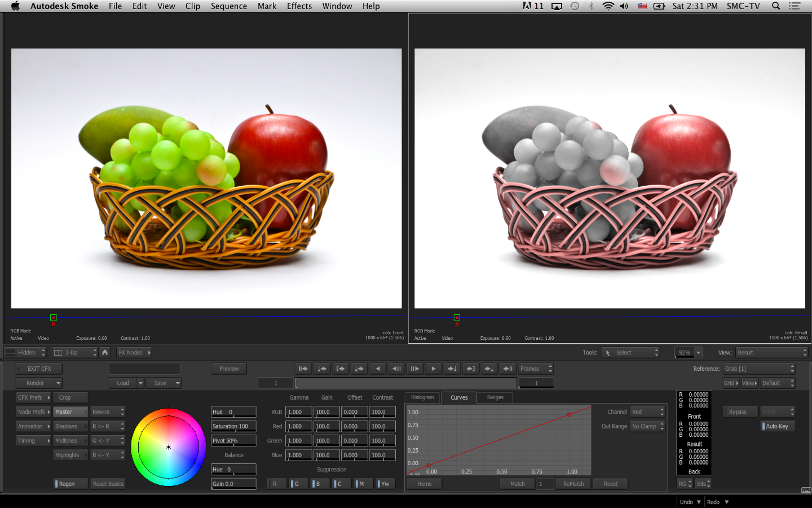This screenshot has height=508, width=812.
Task: Click the play backward arrow icon
Action: [378, 369]
